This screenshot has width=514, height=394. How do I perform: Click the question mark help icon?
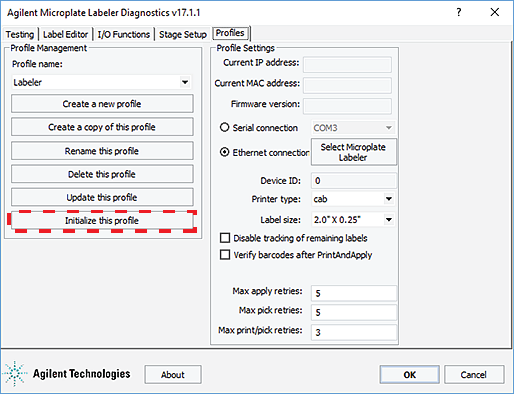(x=459, y=12)
